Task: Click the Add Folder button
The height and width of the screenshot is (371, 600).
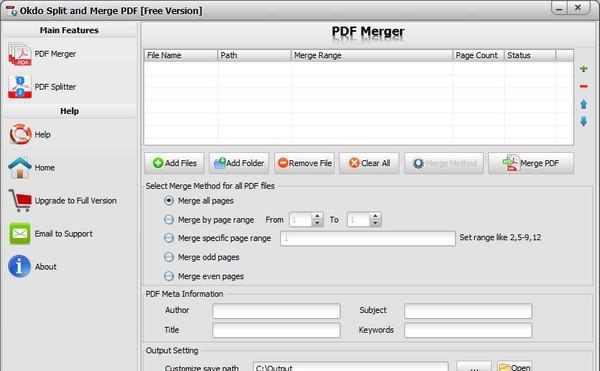Action: point(239,163)
